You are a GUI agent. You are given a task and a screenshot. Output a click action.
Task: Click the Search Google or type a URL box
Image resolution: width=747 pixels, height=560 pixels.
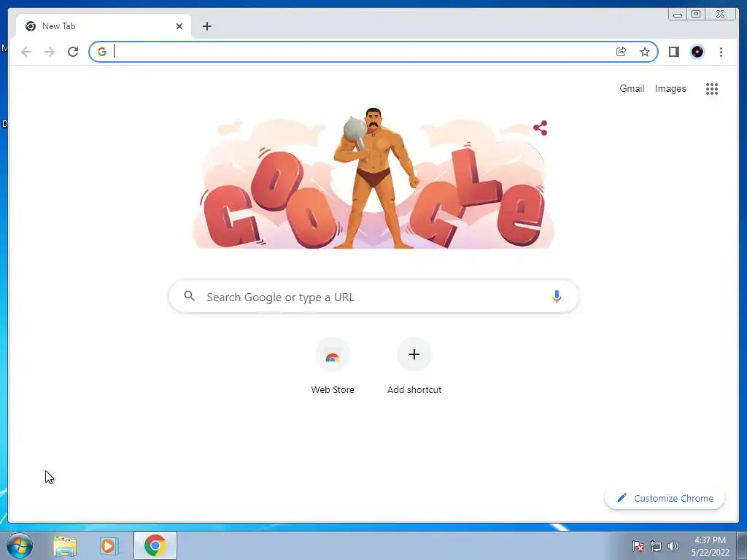373,296
